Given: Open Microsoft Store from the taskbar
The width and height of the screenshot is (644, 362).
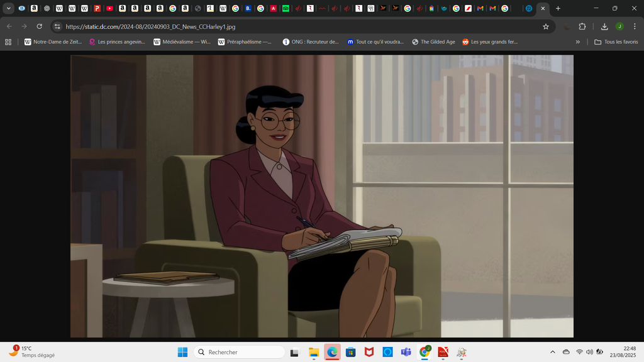Looking at the screenshot, I should pos(351,352).
